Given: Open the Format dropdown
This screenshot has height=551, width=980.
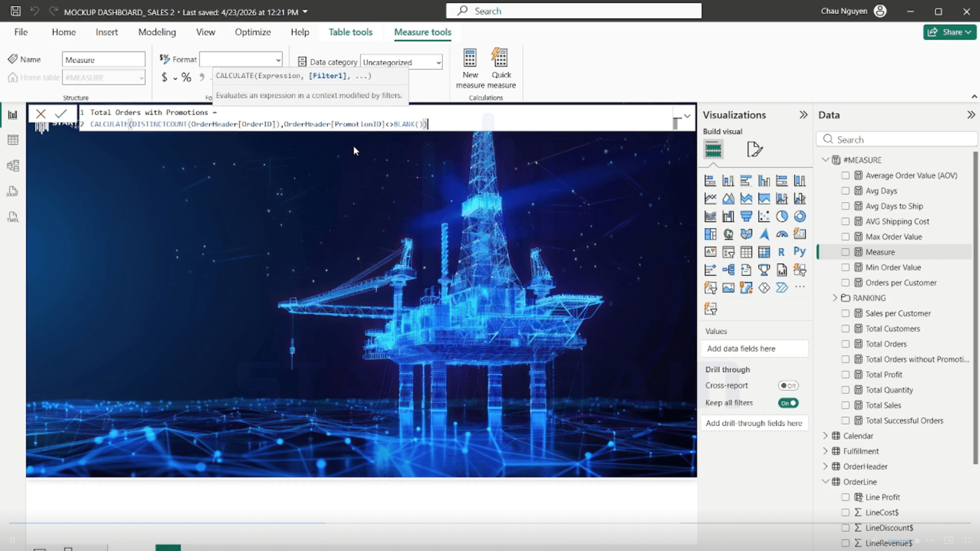Looking at the screenshot, I should coord(241,60).
